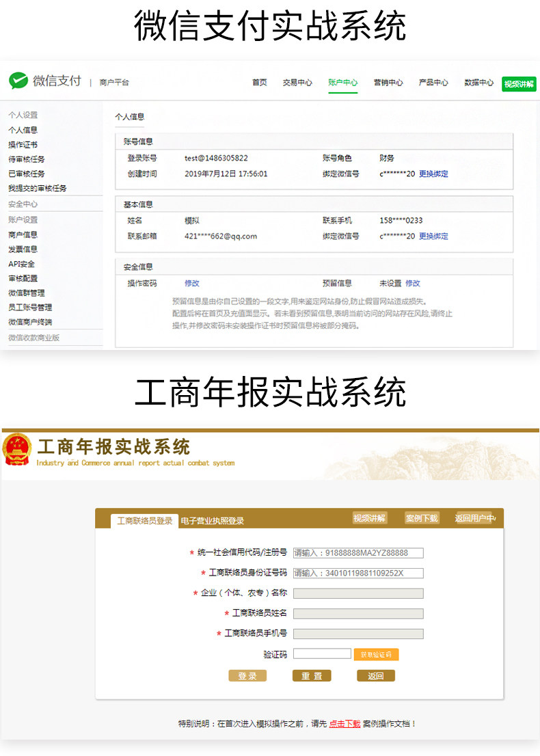
Task: Open the 首页 nav item
Action: coord(259,83)
